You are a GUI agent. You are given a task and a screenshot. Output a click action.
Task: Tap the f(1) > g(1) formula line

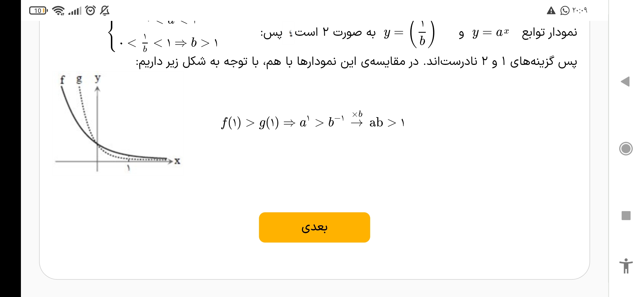point(313,122)
